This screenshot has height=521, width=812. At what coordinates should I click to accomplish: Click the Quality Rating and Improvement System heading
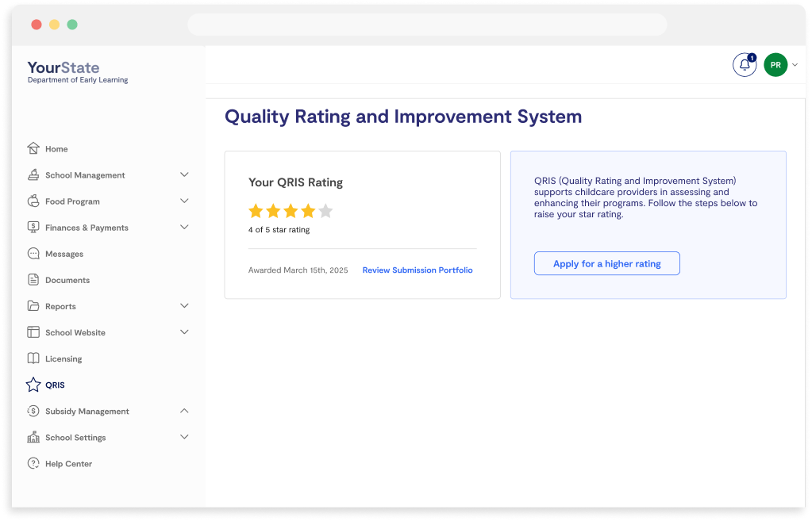click(403, 117)
